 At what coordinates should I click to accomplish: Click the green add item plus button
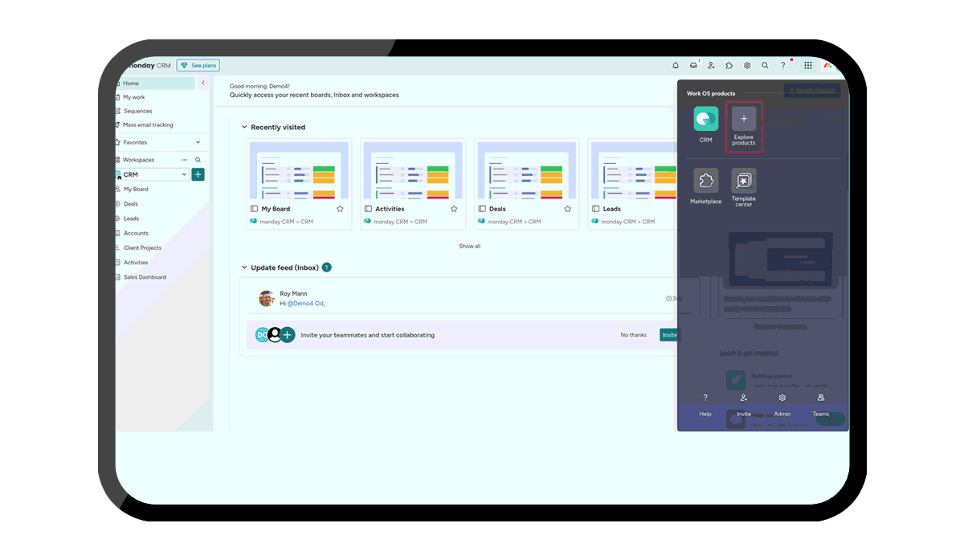(x=198, y=174)
